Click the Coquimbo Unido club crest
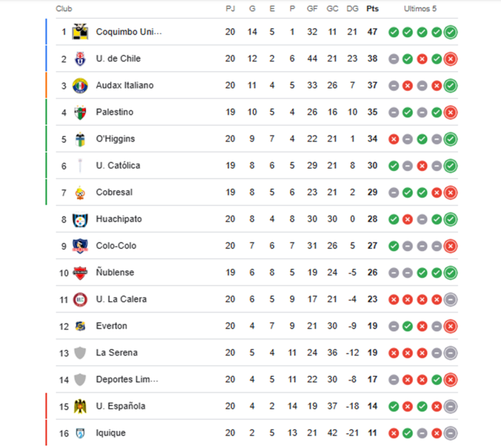 (80, 32)
